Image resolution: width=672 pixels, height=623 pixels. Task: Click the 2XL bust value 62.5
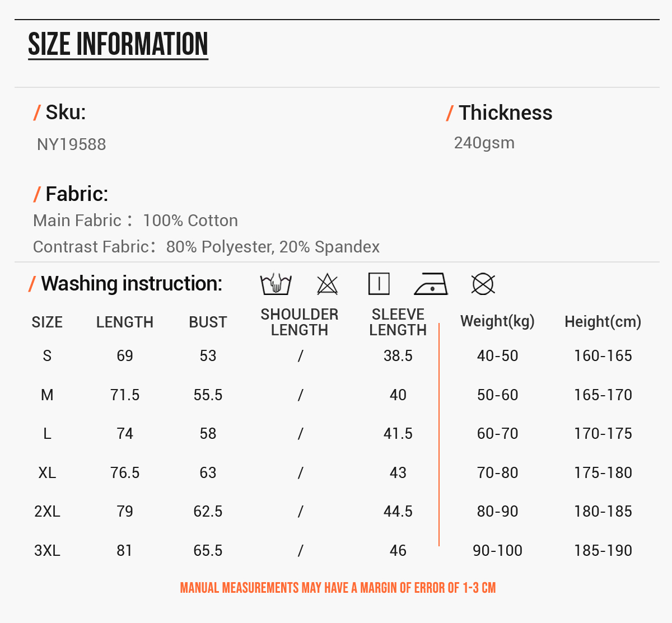[x=208, y=512]
